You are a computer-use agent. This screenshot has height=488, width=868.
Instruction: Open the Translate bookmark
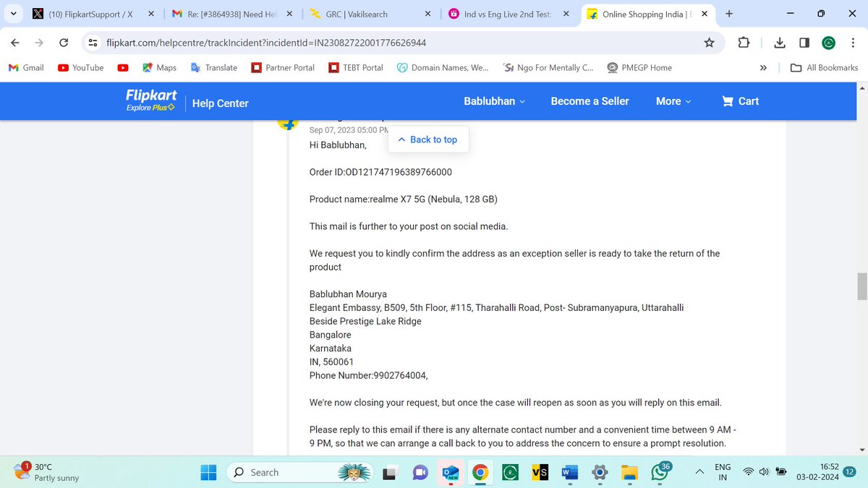[214, 67]
